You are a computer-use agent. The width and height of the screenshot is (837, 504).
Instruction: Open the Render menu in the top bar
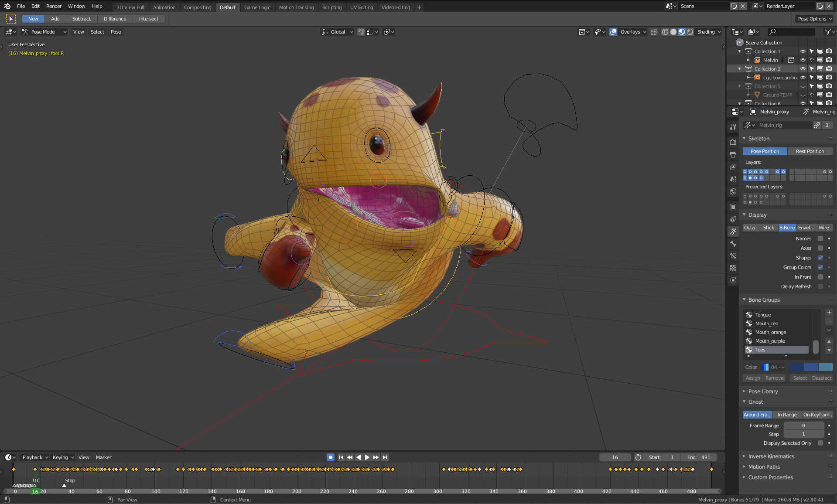pos(54,6)
